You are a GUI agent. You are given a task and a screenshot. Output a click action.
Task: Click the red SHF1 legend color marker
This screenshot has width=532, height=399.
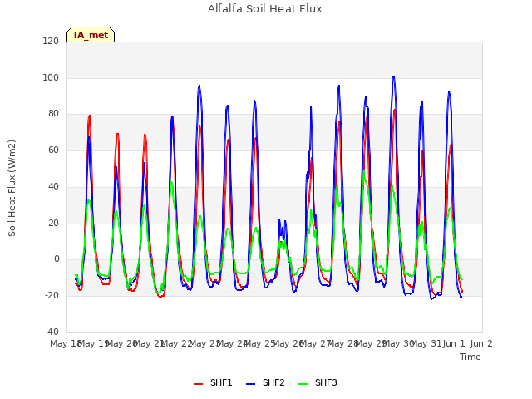[x=198, y=384]
